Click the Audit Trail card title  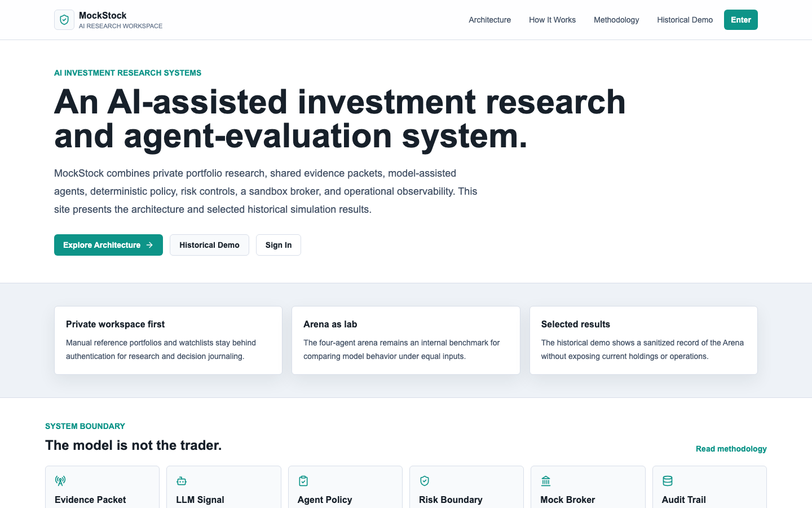[684, 500]
